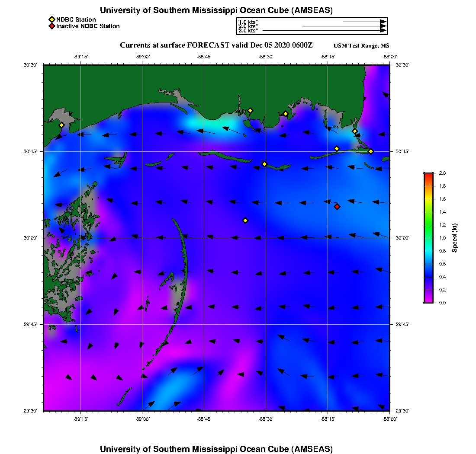
Task: Click the top University of Southern Mississippi title
Action: [216, 10]
